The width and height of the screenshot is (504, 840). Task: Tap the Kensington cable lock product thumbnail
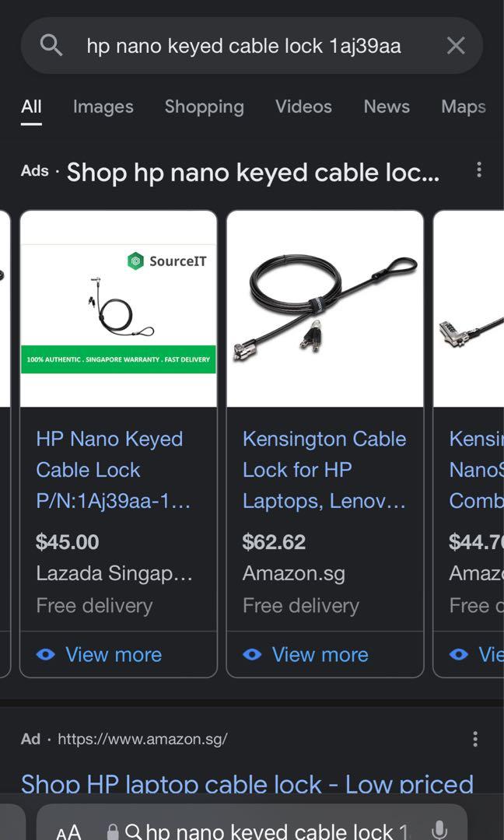(324, 307)
